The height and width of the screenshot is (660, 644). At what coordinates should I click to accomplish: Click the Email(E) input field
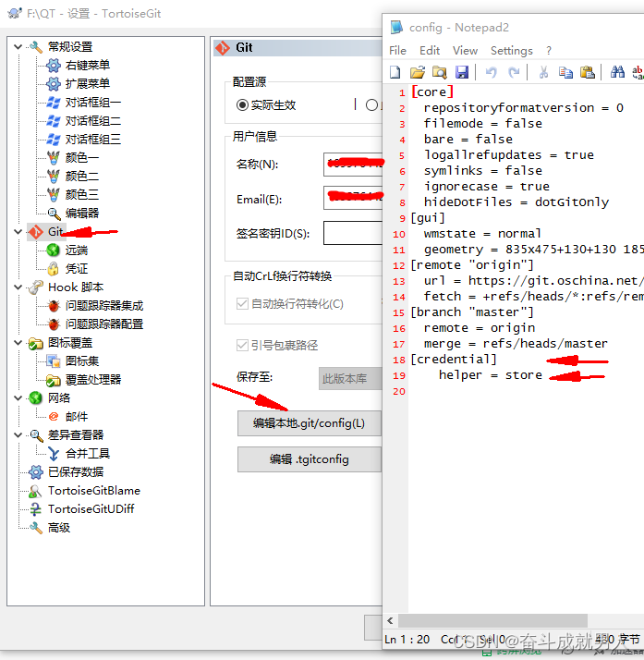[x=353, y=198]
